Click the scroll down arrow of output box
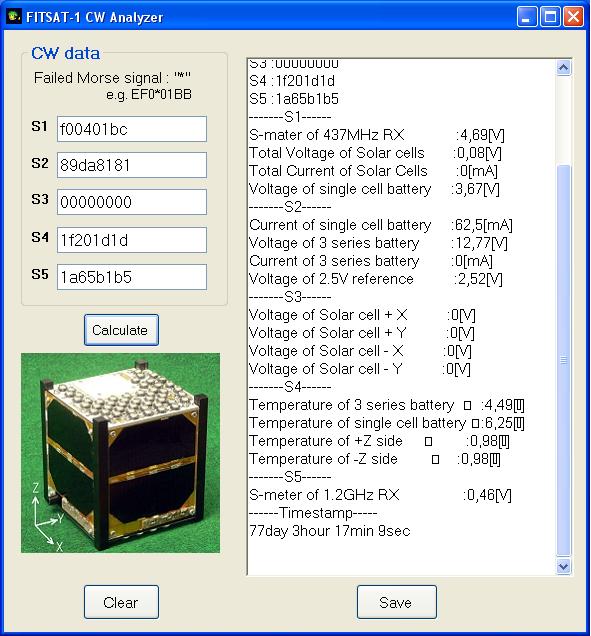This screenshot has width=591, height=636. point(563,566)
